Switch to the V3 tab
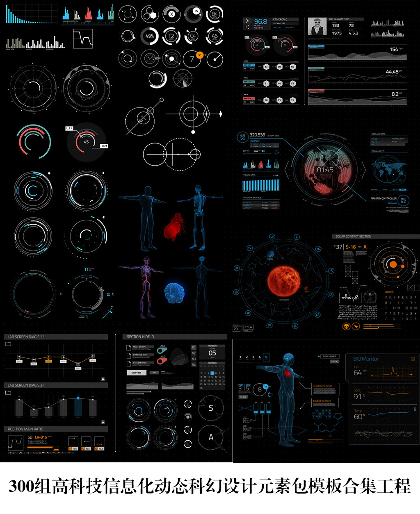 tap(194, 359)
